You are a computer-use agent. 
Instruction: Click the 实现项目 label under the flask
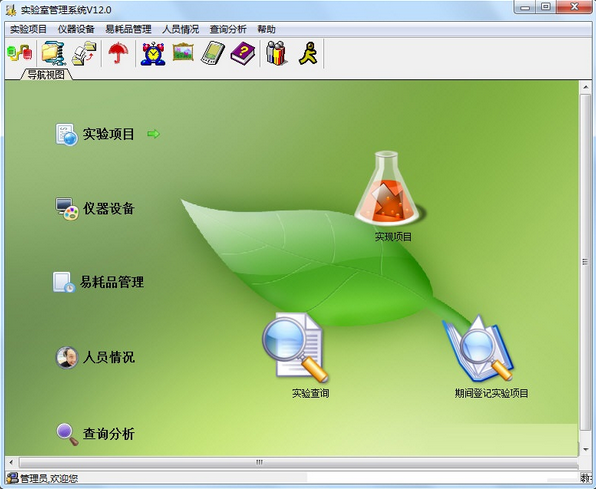pyautogui.click(x=393, y=237)
